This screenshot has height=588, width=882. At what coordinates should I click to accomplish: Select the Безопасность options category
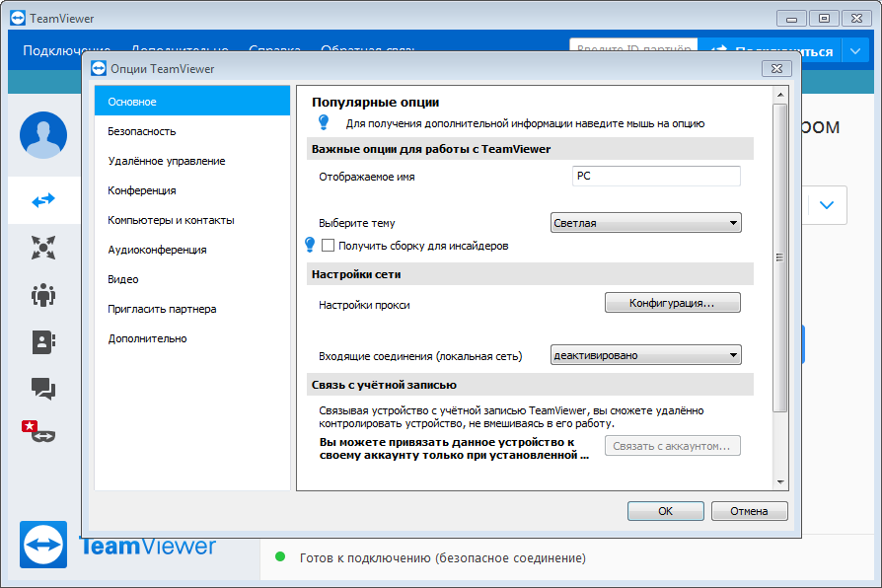142,131
